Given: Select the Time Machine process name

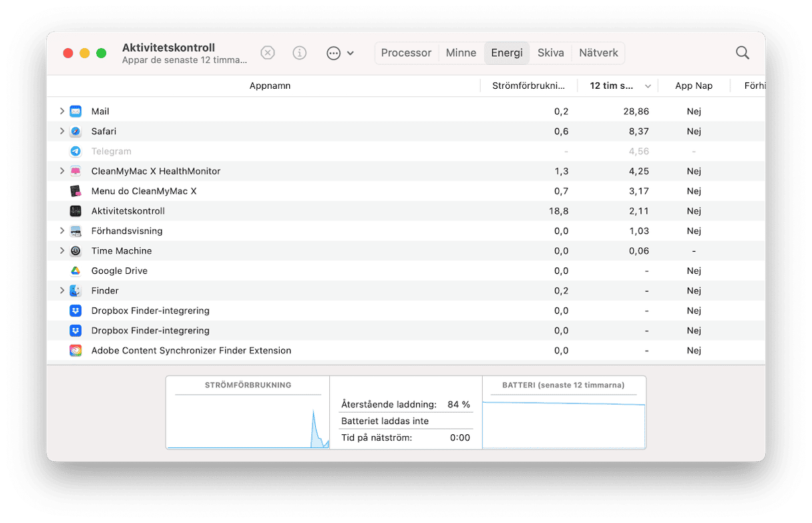Looking at the screenshot, I should pyautogui.click(x=122, y=251).
